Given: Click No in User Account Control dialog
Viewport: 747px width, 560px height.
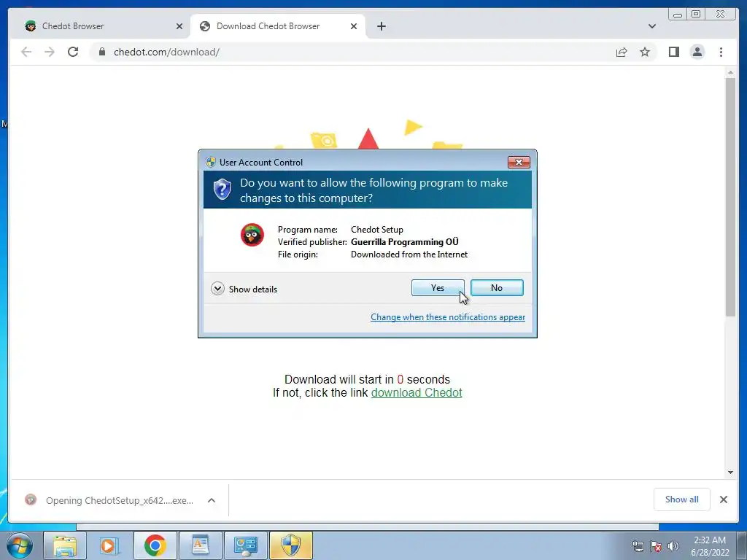Looking at the screenshot, I should pyautogui.click(x=497, y=287).
